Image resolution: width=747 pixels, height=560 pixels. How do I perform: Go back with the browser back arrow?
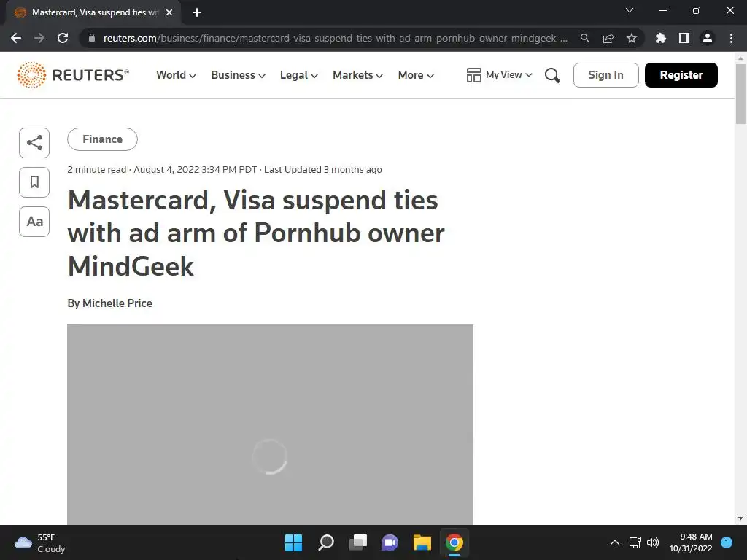pos(16,38)
